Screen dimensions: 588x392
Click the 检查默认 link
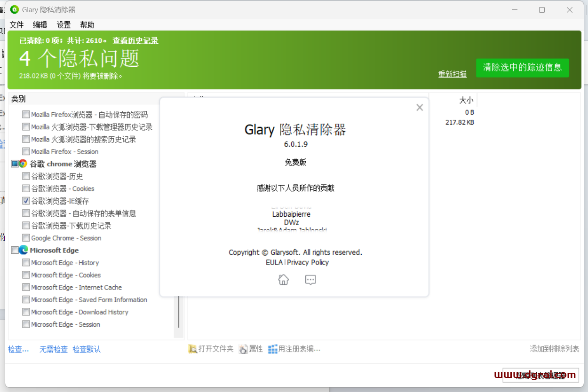click(87, 349)
